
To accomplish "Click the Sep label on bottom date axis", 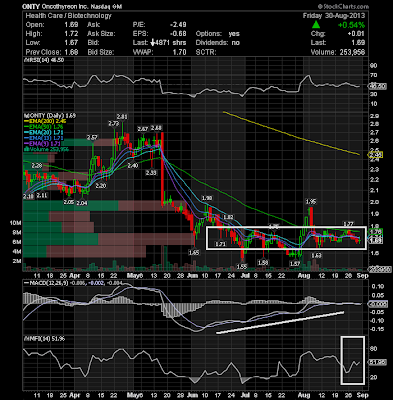I will point(362,395).
